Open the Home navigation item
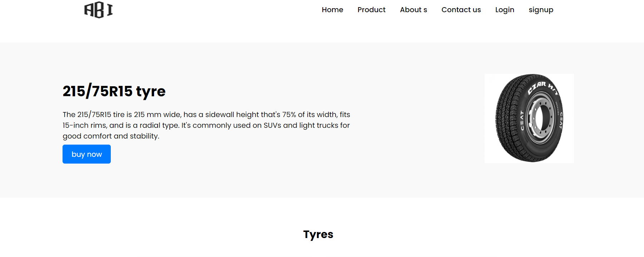644x257 pixels. [332, 10]
